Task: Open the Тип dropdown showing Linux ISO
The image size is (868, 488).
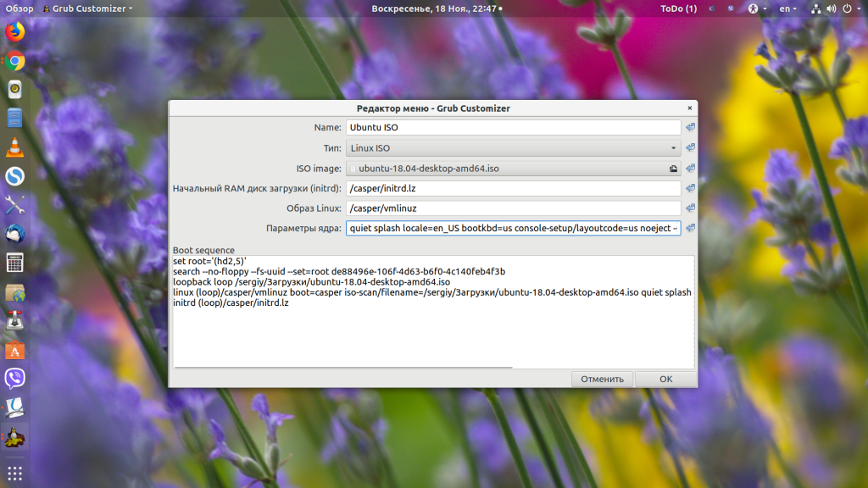Action: pos(513,148)
